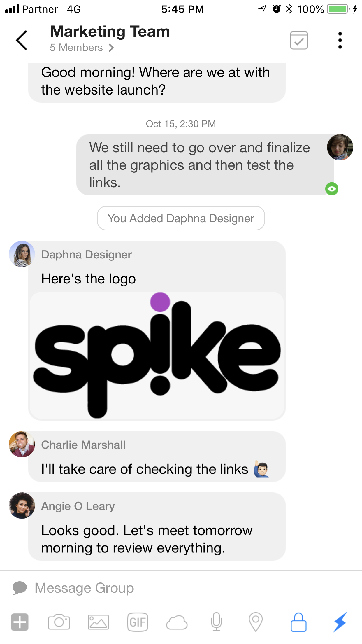
Task: Tap the lightning bolt quick reply icon
Action: point(340,622)
